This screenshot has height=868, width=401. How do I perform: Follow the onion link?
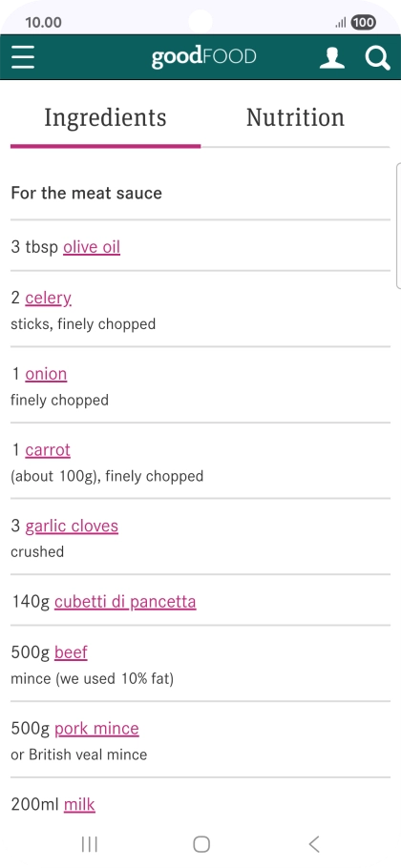(x=46, y=374)
